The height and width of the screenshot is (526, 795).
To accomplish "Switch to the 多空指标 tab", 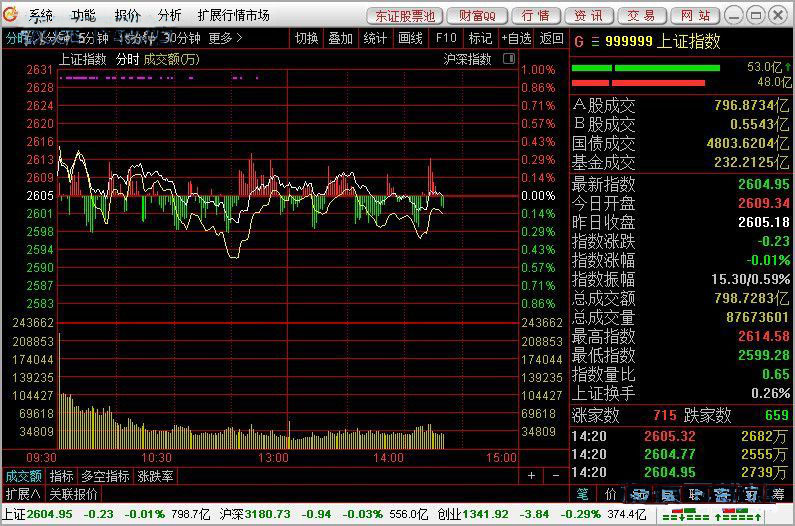I will (x=105, y=476).
